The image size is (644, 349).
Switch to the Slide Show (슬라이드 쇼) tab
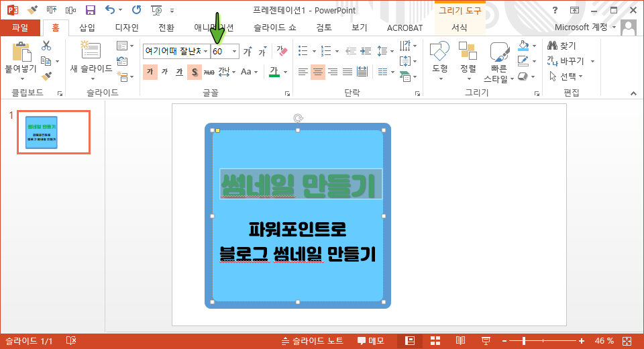275,28
